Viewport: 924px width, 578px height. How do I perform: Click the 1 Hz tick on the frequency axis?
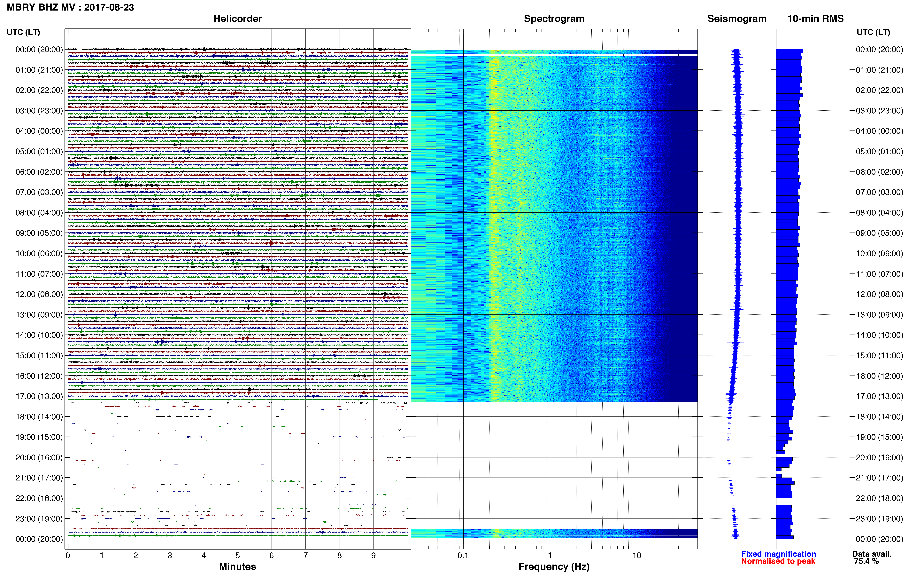click(550, 555)
